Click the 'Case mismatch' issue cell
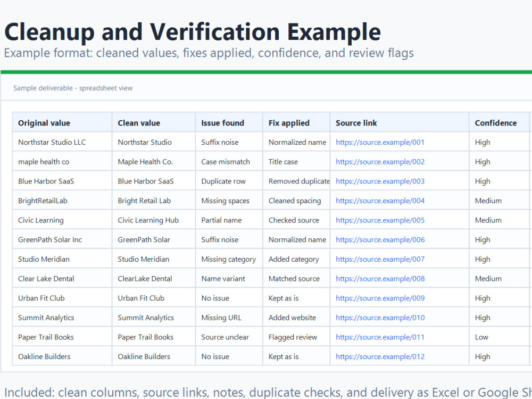The image size is (532, 399). click(x=229, y=162)
